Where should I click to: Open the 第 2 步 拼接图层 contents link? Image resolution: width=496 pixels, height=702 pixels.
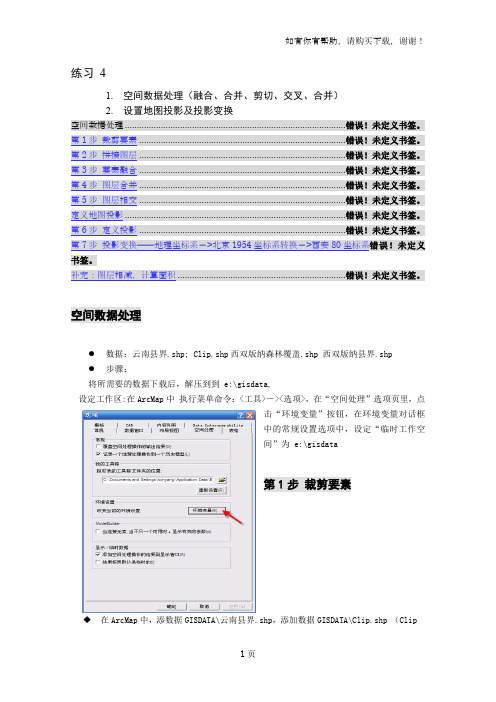[104, 155]
